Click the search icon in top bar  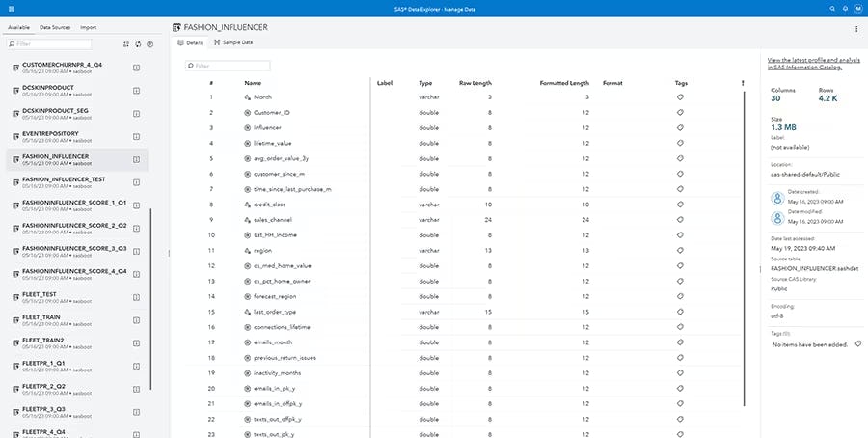click(x=832, y=9)
